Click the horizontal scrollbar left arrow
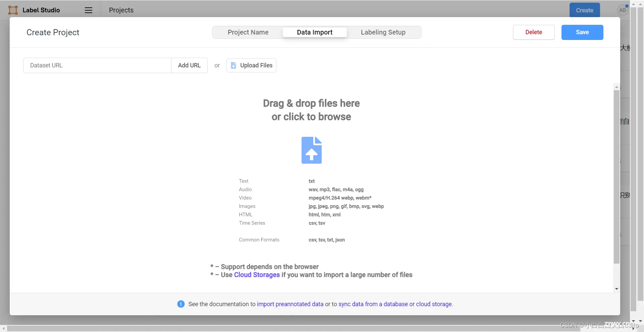 click(x=3, y=329)
